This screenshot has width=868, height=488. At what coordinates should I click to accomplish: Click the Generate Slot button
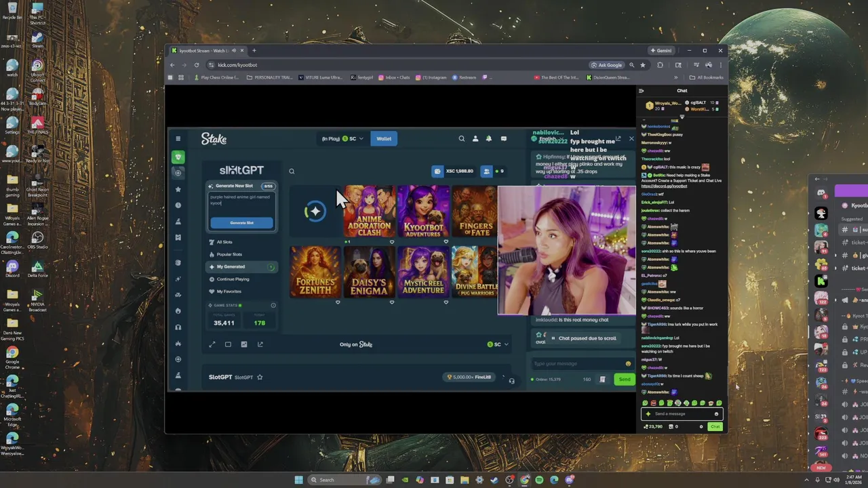click(x=241, y=223)
